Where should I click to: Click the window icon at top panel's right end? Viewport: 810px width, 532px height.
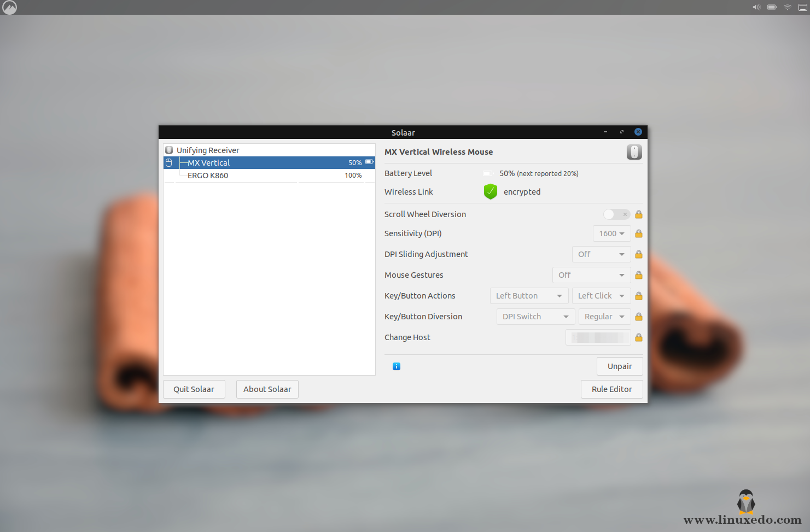click(803, 7)
